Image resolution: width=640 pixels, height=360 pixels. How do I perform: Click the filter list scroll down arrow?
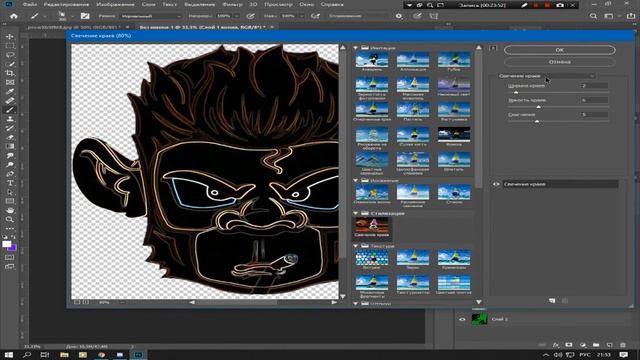coord(479,302)
